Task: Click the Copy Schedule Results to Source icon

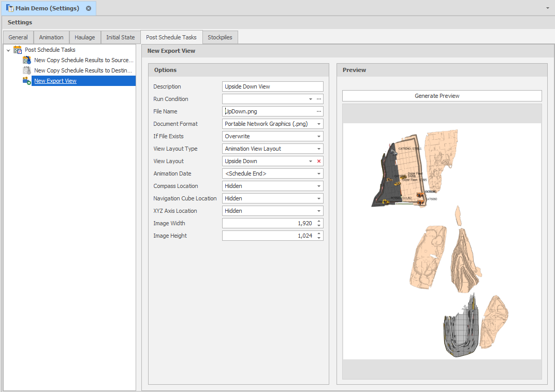Action: click(x=27, y=60)
